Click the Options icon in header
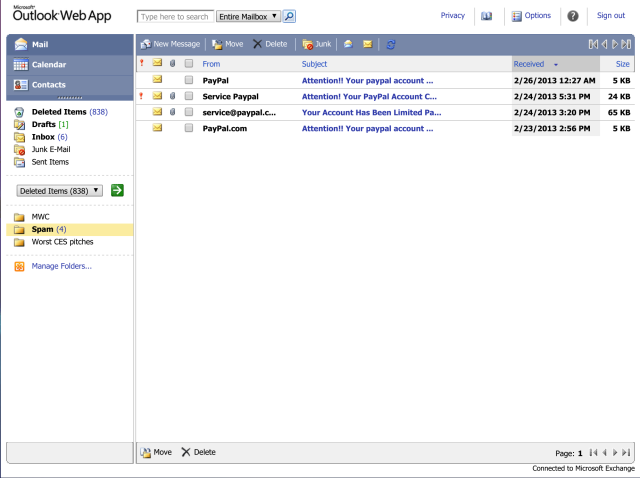 (517, 16)
